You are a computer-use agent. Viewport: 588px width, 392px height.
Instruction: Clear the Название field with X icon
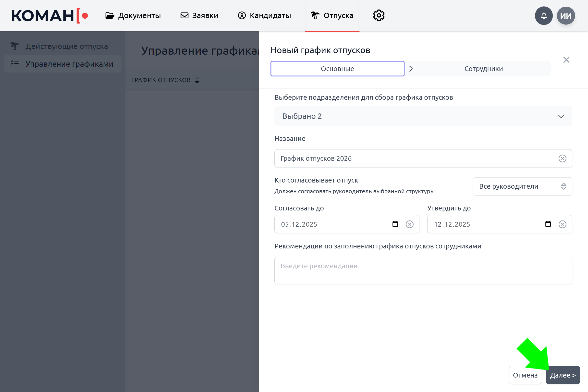point(562,159)
